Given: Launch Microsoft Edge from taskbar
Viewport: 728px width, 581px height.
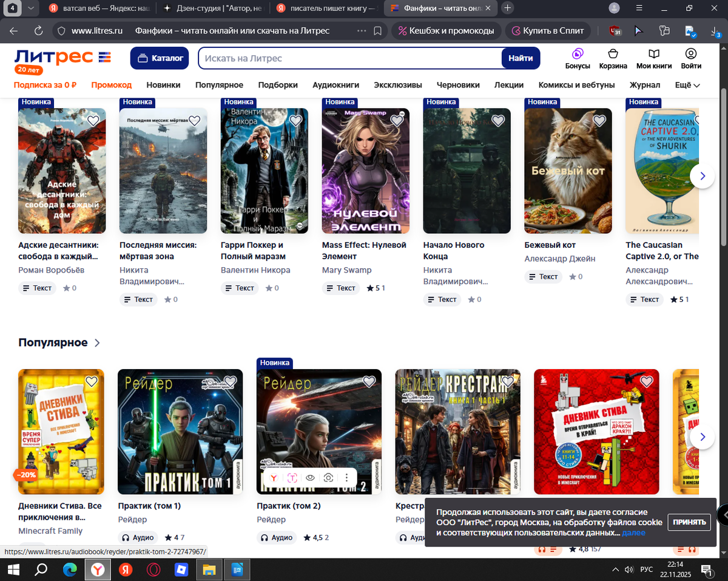Looking at the screenshot, I should coord(70,569).
